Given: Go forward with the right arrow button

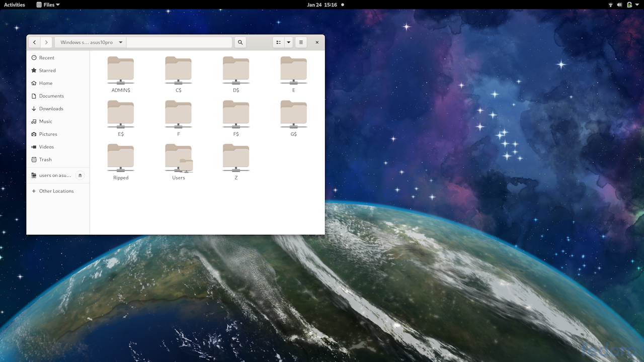Looking at the screenshot, I should pos(46,42).
